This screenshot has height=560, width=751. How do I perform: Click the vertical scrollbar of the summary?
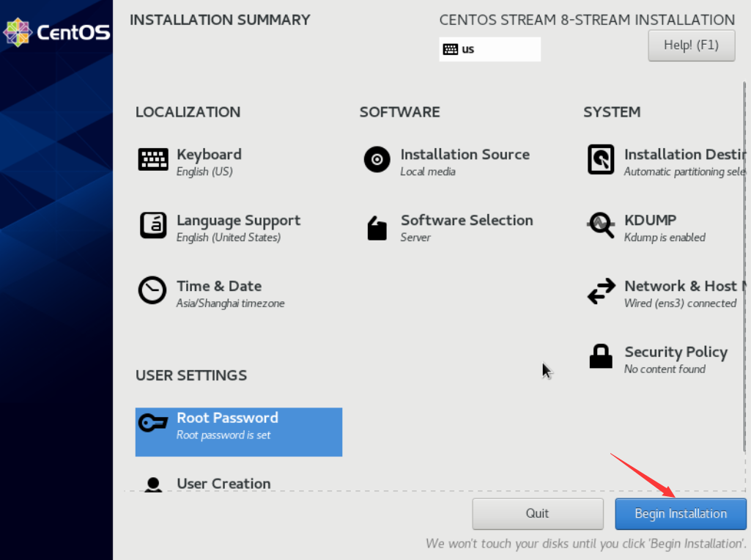[744, 266]
